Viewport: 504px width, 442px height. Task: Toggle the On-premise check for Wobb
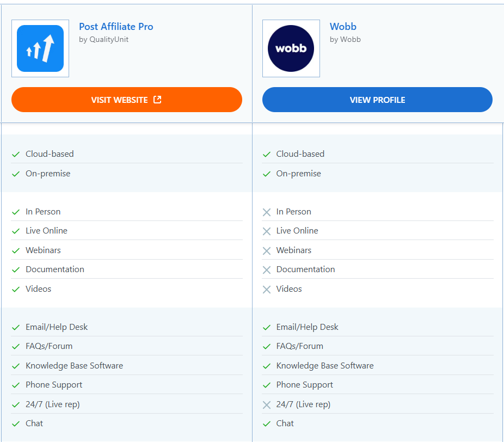tap(267, 173)
